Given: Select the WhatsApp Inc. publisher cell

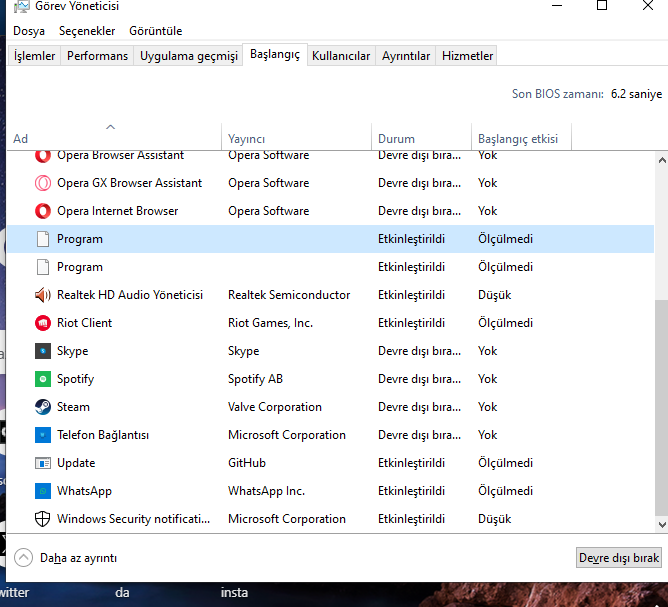Looking at the screenshot, I should click(266, 491).
